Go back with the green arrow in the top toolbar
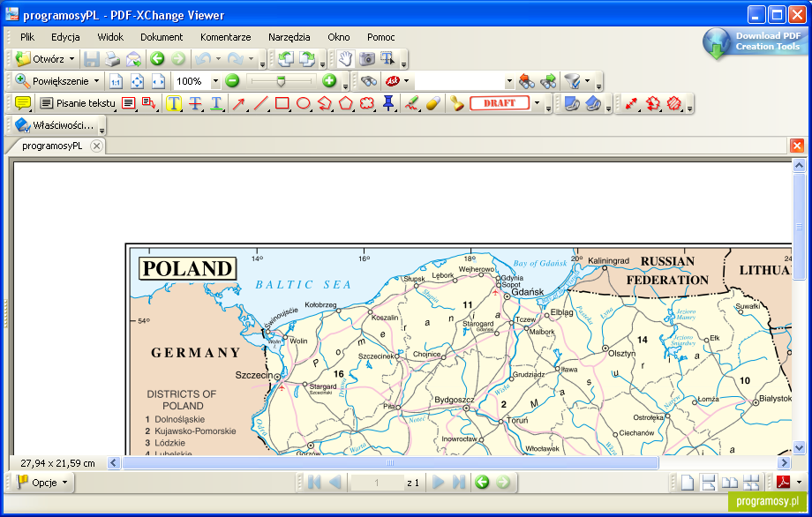This screenshot has width=812, height=517. coord(157,59)
